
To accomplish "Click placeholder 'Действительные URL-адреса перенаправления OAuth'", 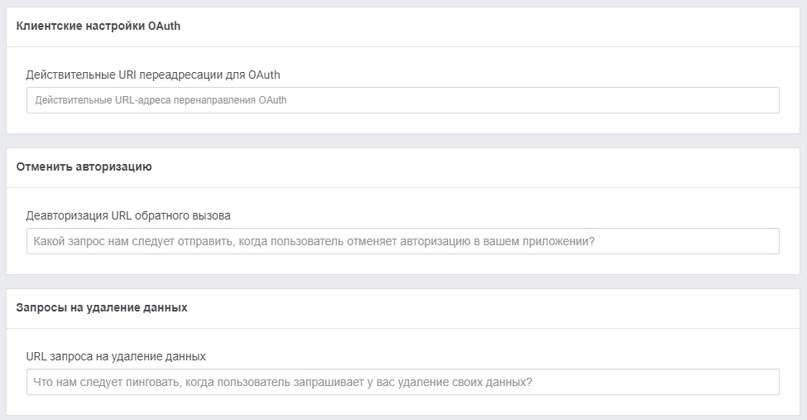I will [x=161, y=100].
